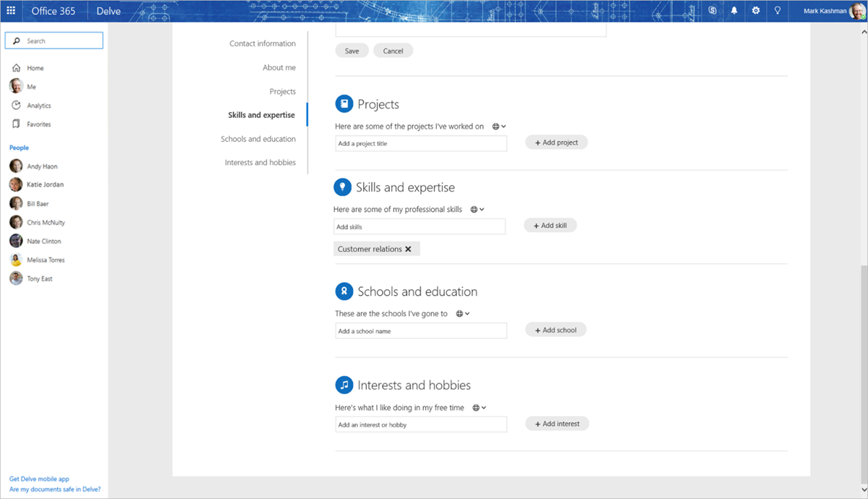This screenshot has height=499, width=868.
Task: Open Interests and hobbies visibility dropdown
Action: (x=479, y=408)
